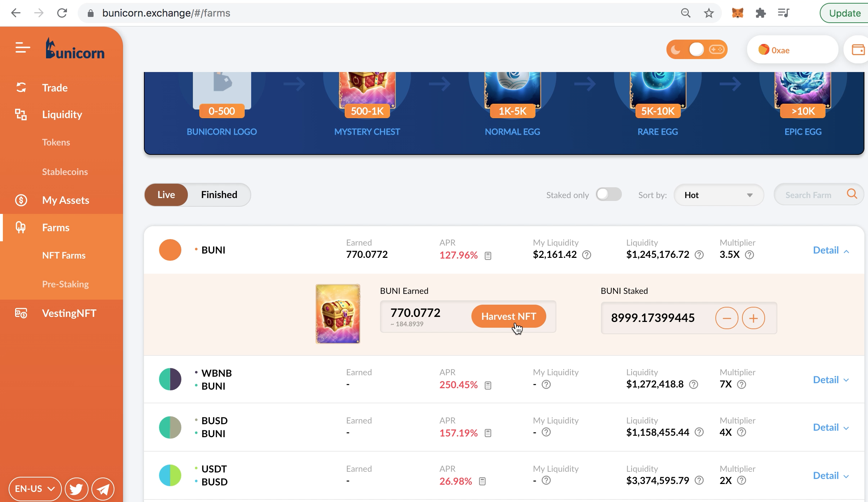Click the VestingNFT icon in sidebar
Image resolution: width=868 pixels, height=502 pixels.
[21, 313]
